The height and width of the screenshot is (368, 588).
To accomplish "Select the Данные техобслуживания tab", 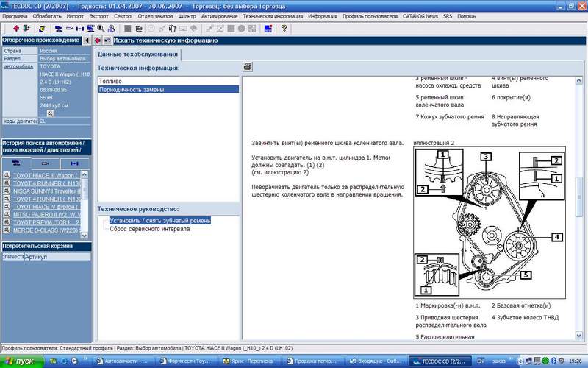I will (x=138, y=54).
